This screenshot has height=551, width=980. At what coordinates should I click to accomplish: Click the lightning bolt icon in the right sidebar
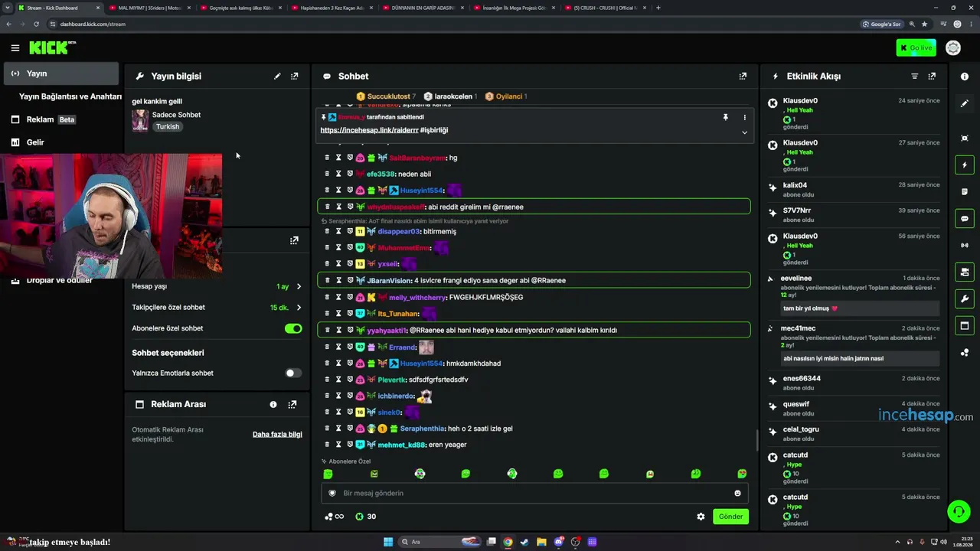point(965,165)
